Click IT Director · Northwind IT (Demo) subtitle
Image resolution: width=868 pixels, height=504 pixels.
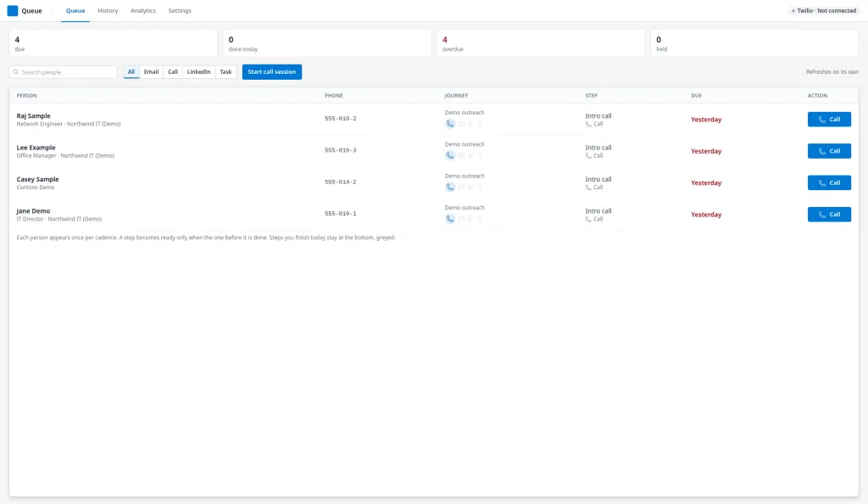pyautogui.click(x=59, y=219)
